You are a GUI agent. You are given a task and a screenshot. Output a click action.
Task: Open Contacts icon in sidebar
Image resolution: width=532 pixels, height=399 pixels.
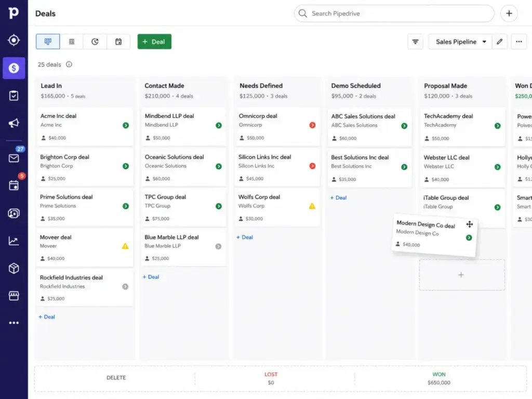[x=14, y=213]
